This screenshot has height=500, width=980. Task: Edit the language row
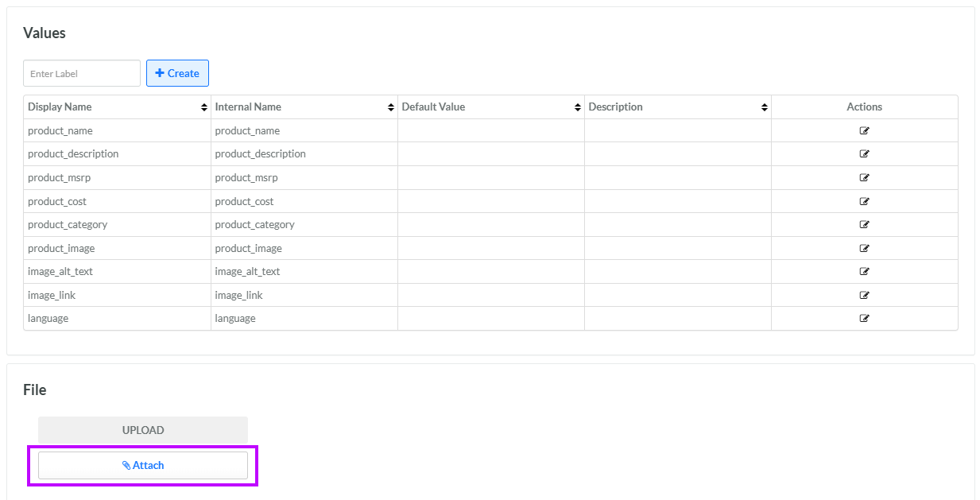point(864,319)
